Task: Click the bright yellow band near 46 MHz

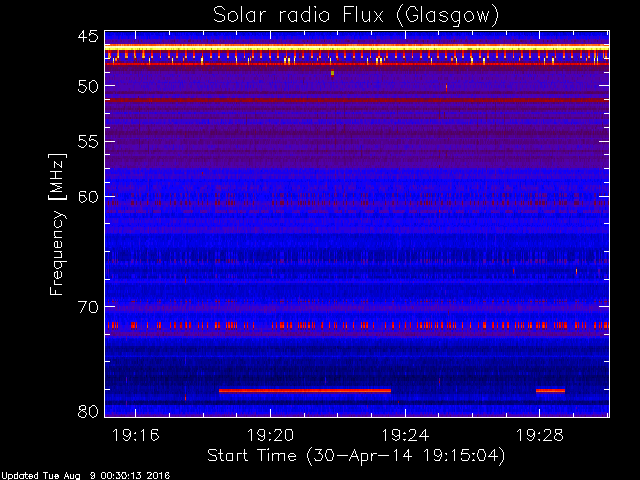Action: tap(357, 48)
